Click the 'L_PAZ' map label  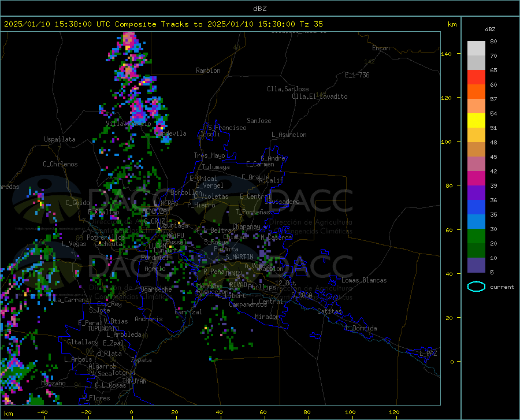(x=428, y=354)
